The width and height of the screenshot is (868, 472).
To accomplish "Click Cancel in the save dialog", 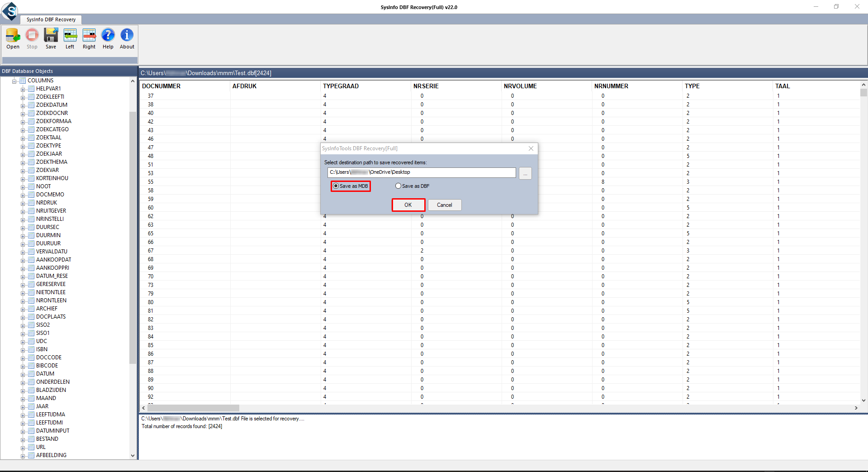I will 444,205.
